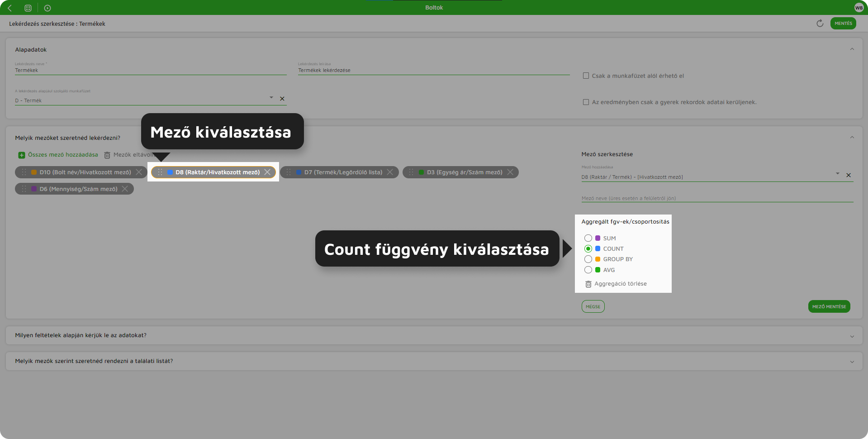Image resolution: width=868 pixels, height=439 pixels.
Task: Collapse the Alapadatok section
Action: point(852,49)
